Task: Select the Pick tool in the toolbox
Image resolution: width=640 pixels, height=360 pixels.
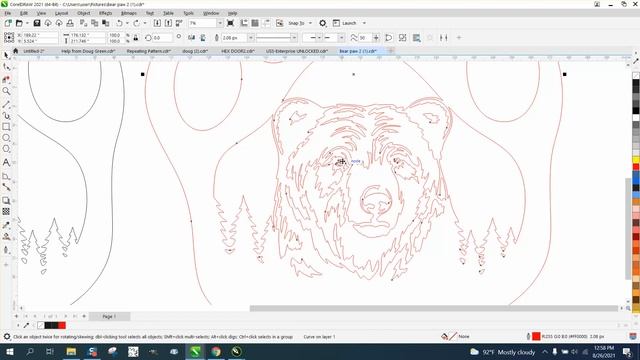Action: tap(6, 56)
